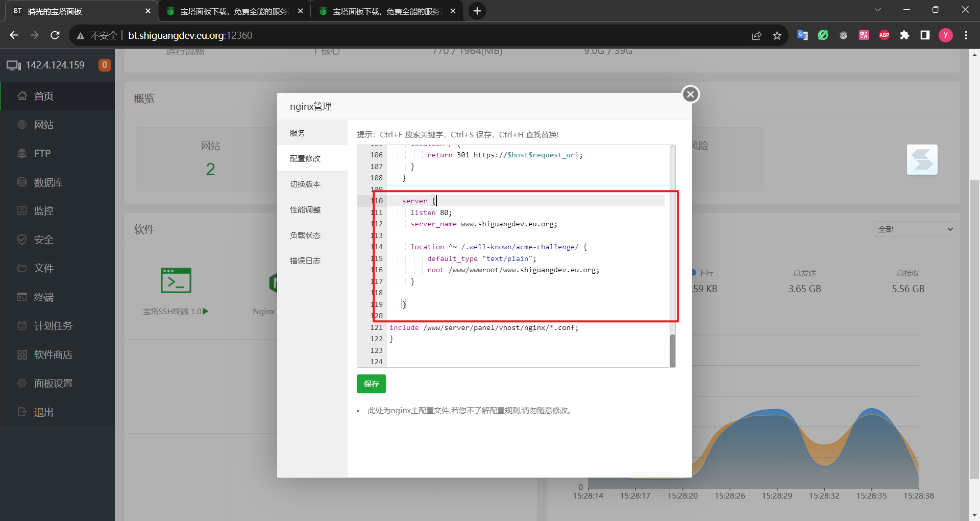The width and height of the screenshot is (980, 521).
Task: Click the orange notification badge showing 0
Action: tap(105, 65)
